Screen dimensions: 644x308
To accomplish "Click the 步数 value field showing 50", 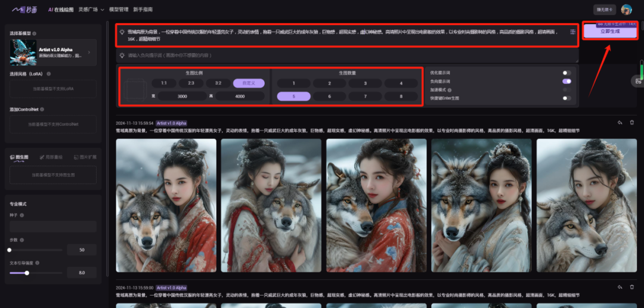I will pyautogui.click(x=82, y=250).
